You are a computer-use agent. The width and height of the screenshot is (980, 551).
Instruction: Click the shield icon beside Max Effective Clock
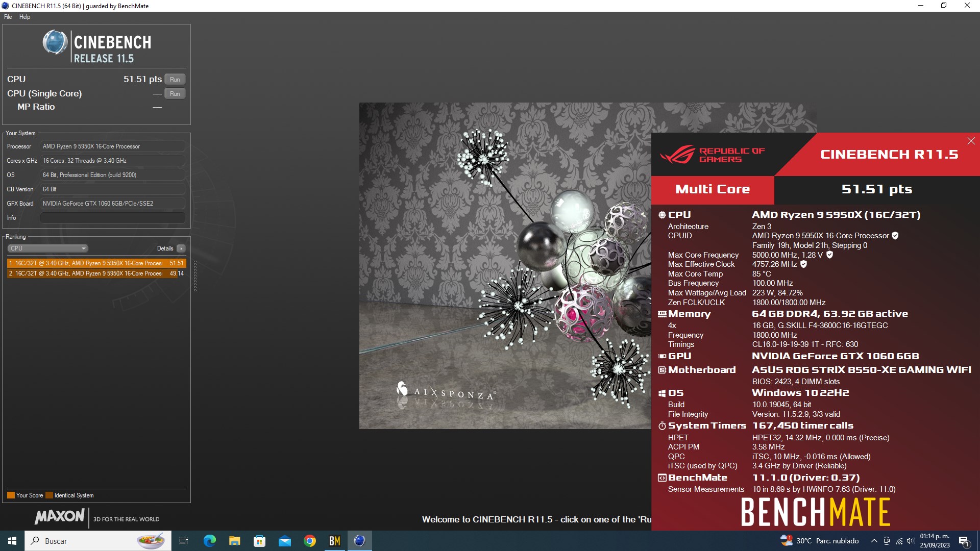804,264
